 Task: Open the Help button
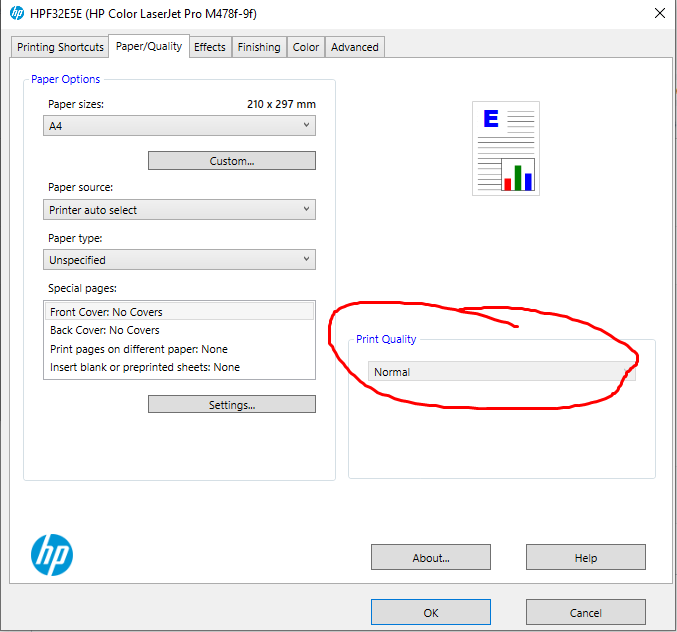[x=585, y=557]
